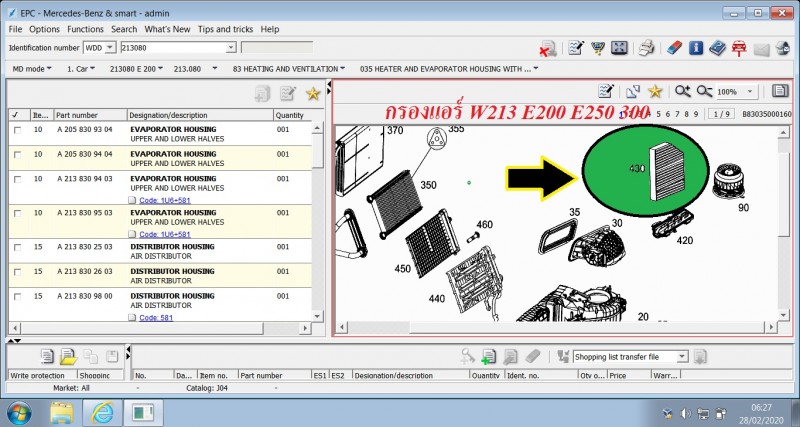Open the What's New menu
Image resolution: width=800 pixels, height=427 pixels.
(x=167, y=29)
